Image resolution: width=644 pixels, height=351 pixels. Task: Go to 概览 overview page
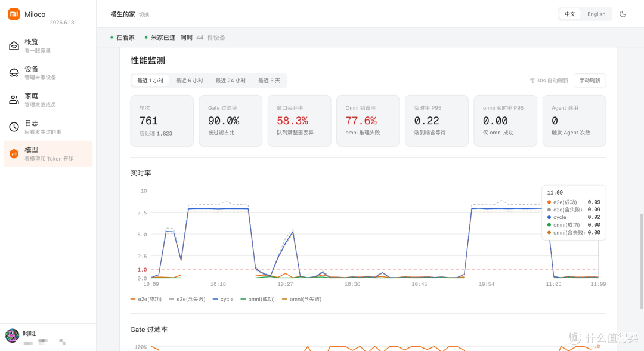point(48,45)
